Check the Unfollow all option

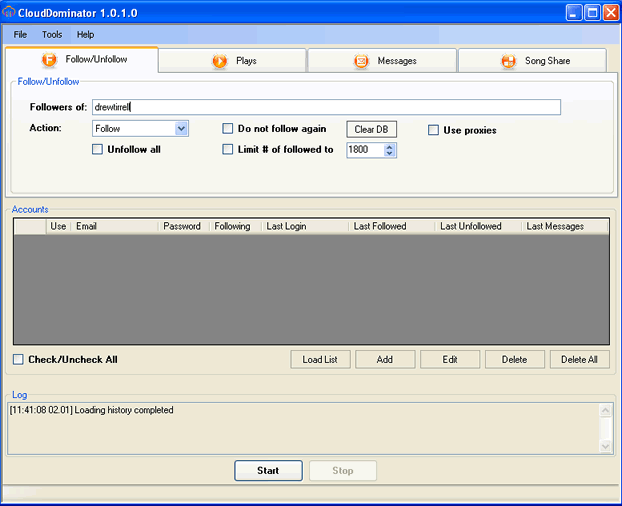(x=97, y=150)
